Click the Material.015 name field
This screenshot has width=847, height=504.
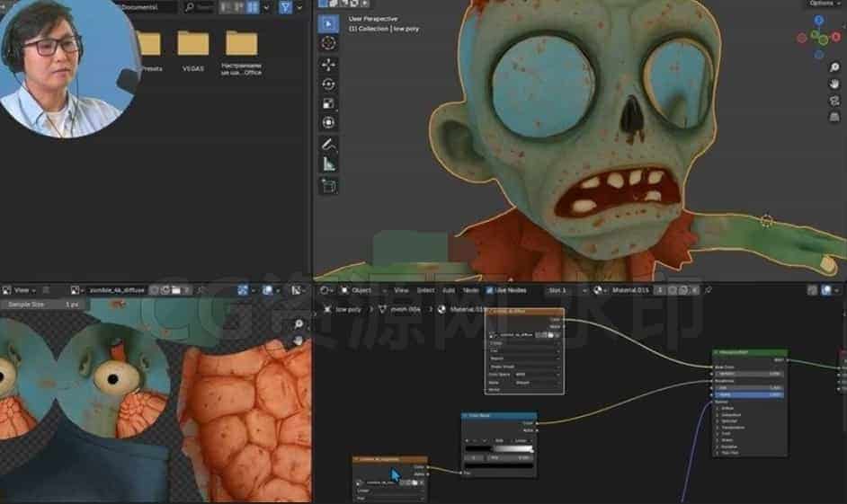click(631, 290)
